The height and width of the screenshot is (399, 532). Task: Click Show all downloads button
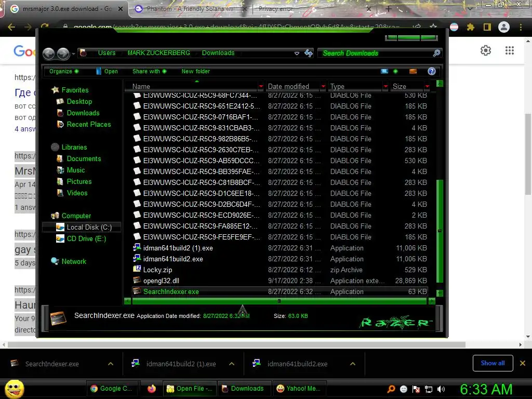point(493,363)
